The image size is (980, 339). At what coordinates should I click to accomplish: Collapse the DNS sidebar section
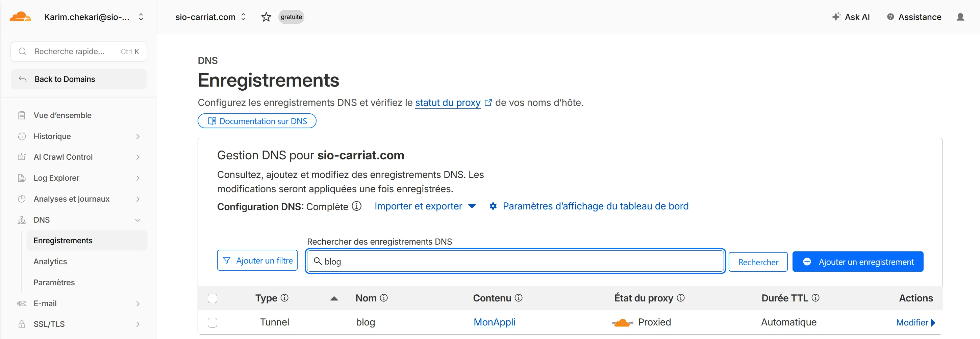138,220
